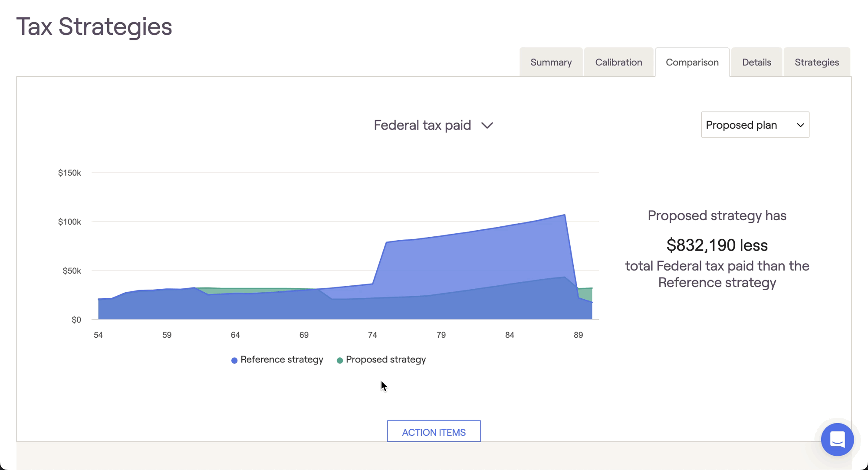Toggle Reference strategy legend series
The image size is (868, 470).
tap(281, 359)
